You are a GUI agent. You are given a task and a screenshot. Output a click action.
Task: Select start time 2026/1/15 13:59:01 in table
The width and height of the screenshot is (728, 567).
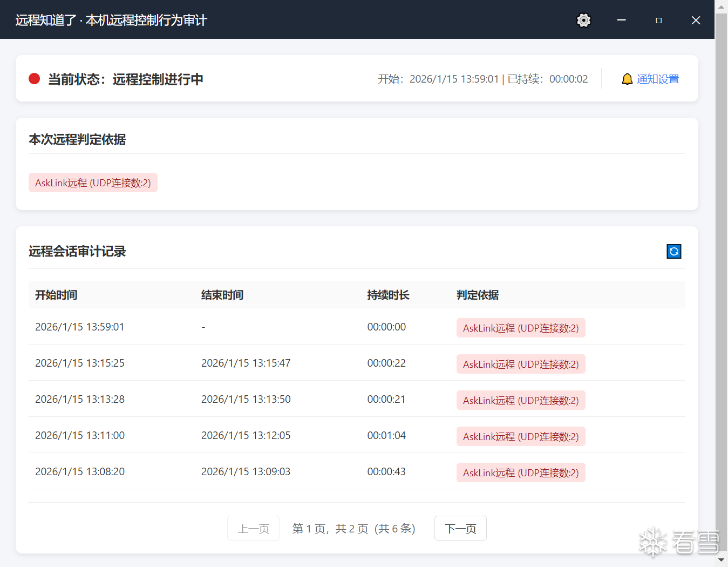tap(80, 327)
